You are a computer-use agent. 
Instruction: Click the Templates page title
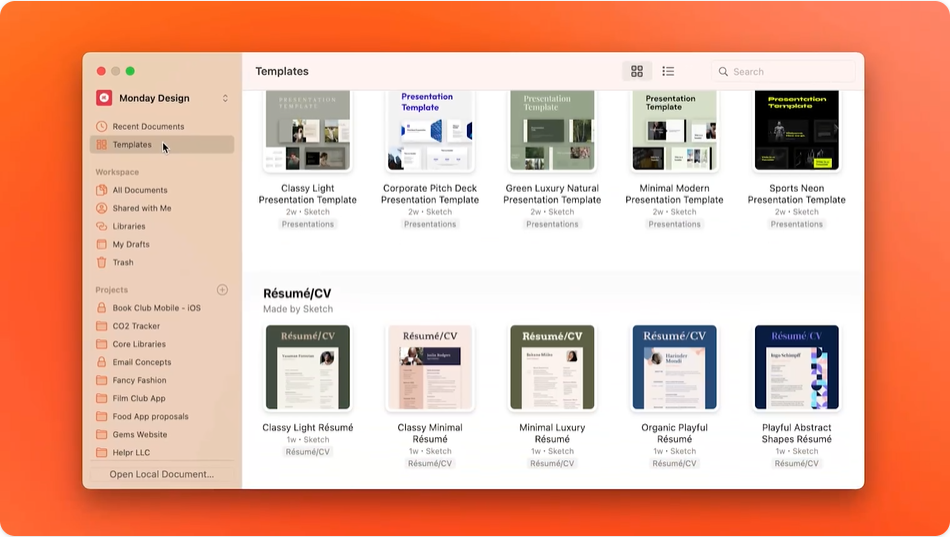pos(282,72)
